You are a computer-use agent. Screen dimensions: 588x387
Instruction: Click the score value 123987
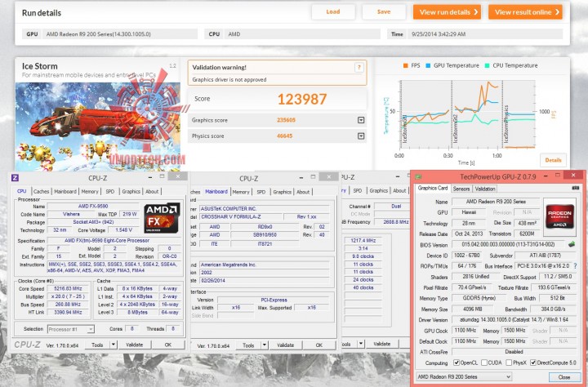click(x=302, y=99)
